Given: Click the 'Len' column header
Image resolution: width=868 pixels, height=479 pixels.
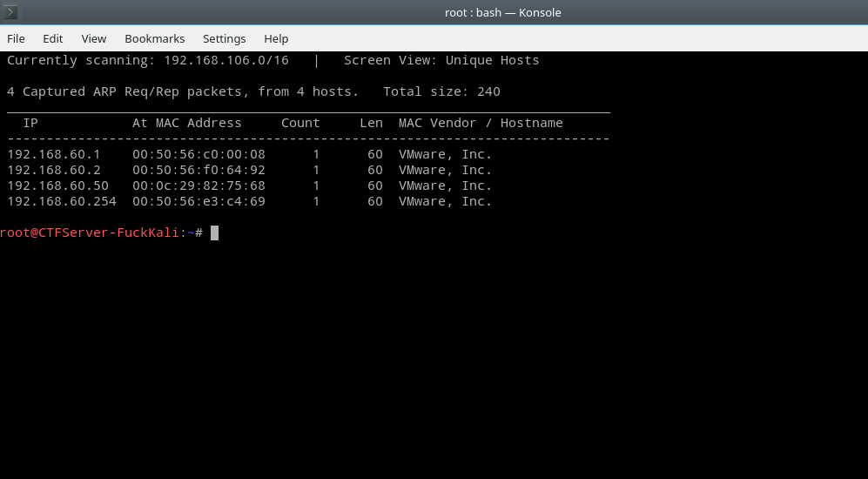Looking at the screenshot, I should coord(371,123).
